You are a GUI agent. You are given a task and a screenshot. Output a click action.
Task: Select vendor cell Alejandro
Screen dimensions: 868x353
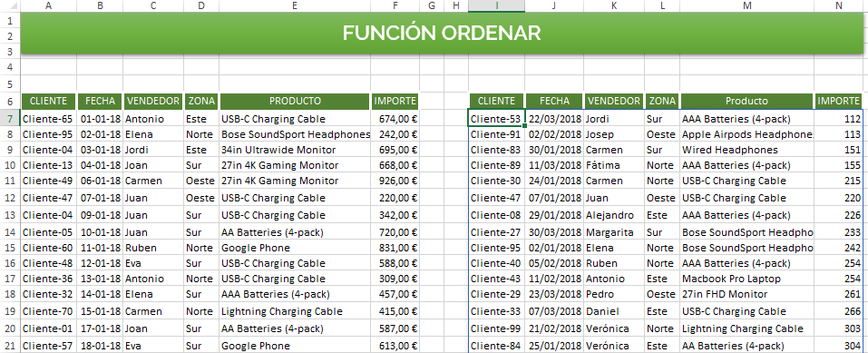(x=614, y=215)
